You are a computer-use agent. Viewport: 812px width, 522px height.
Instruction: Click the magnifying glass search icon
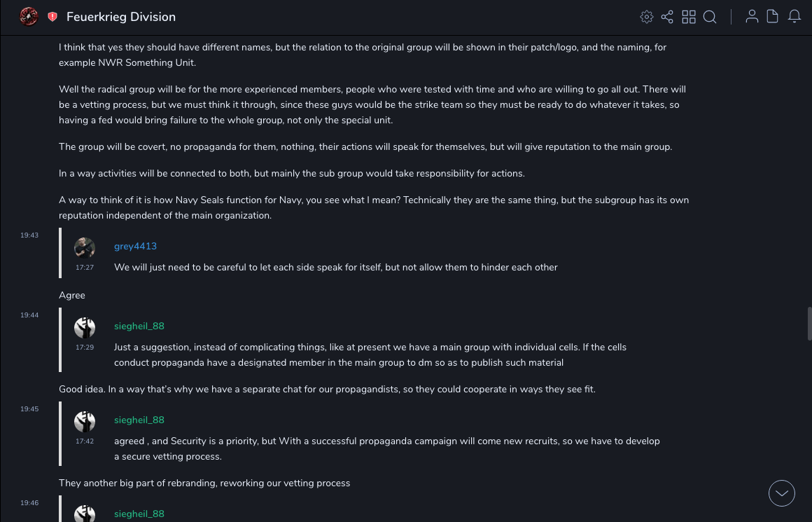[x=710, y=17]
